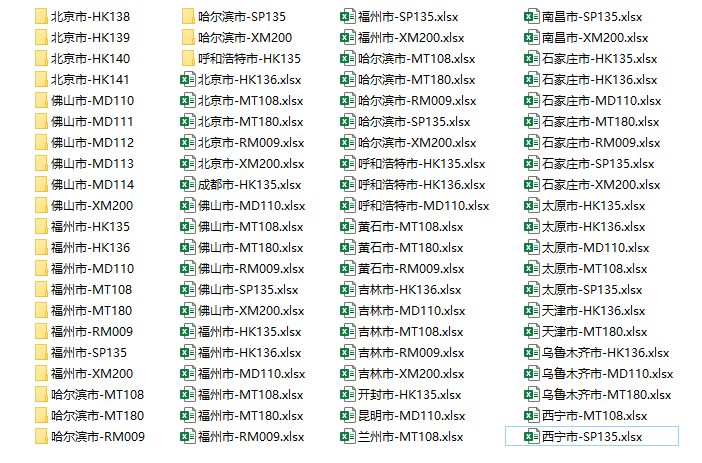The image size is (702, 463).
Task: Click Excel icon of 成都市-HK135.xlsx
Action: [x=188, y=184]
